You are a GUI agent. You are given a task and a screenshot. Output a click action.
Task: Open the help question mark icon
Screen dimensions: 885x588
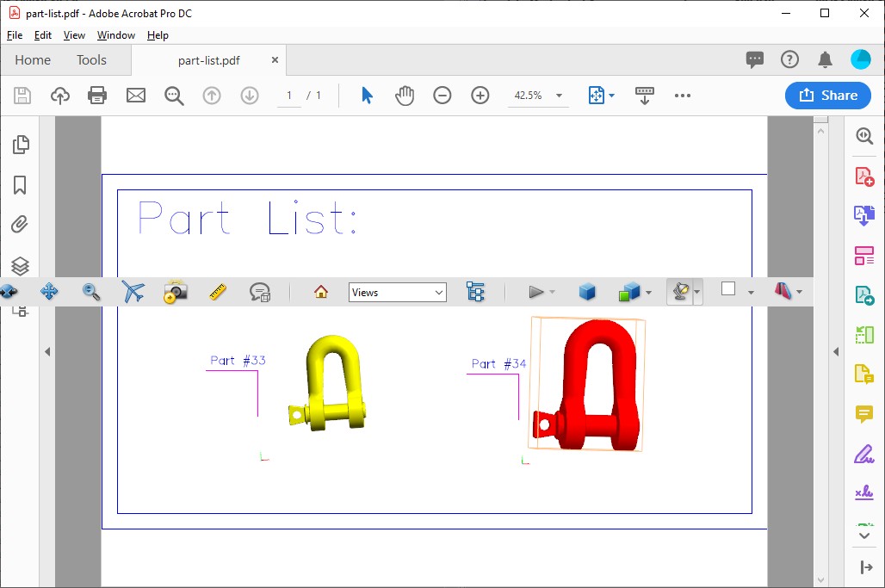click(789, 59)
